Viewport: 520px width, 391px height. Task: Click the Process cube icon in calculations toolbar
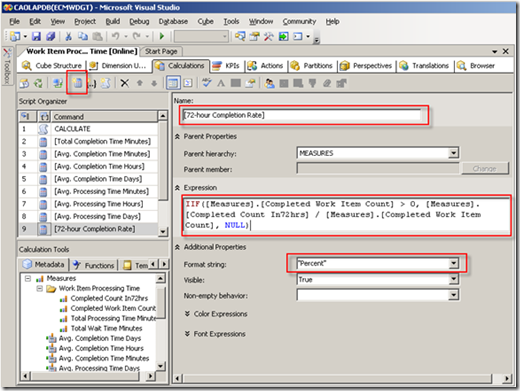click(x=24, y=83)
